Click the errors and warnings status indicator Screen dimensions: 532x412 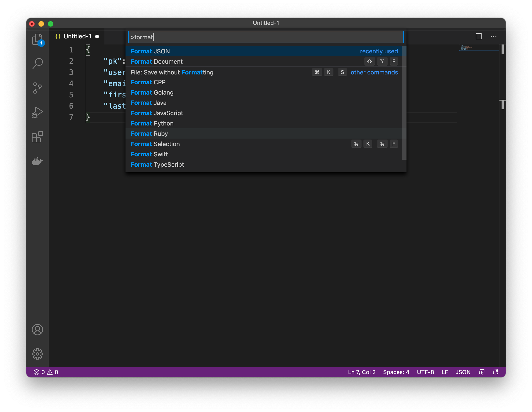pos(46,372)
